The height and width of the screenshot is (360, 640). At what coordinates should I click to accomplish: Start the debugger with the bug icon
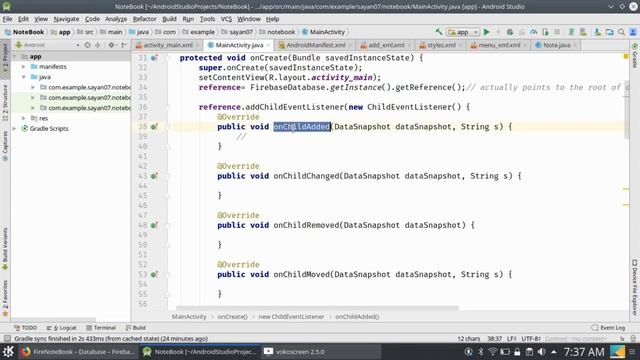[510, 32]
